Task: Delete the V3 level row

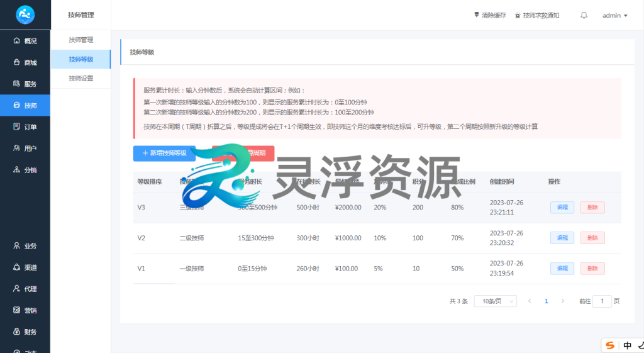Action: tap(592, 208)
